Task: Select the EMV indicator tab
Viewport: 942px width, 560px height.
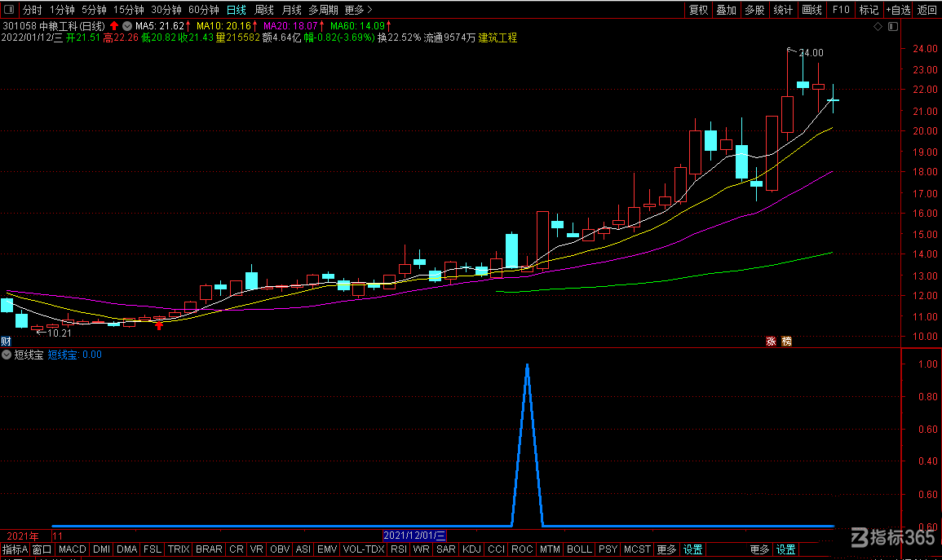Action: [327, 549]
